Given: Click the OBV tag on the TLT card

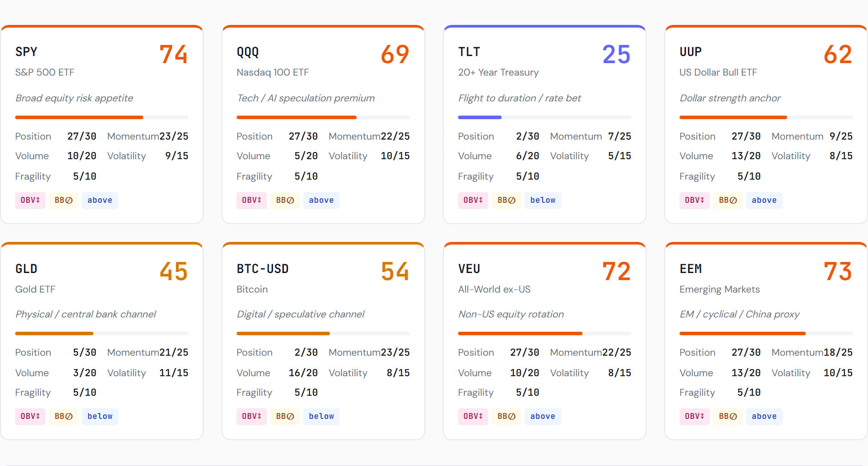Looking at the screenshot, I should pyautogui.click(x=473, y=200).
